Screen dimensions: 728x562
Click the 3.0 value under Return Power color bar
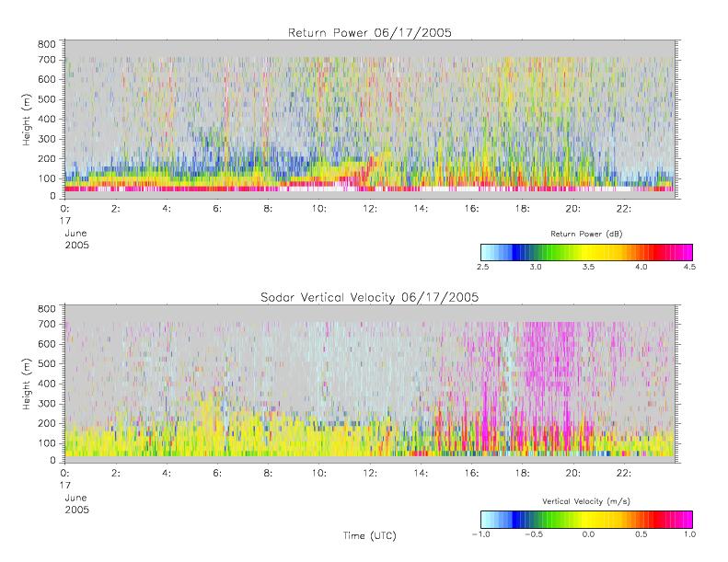tap(536, 267)
